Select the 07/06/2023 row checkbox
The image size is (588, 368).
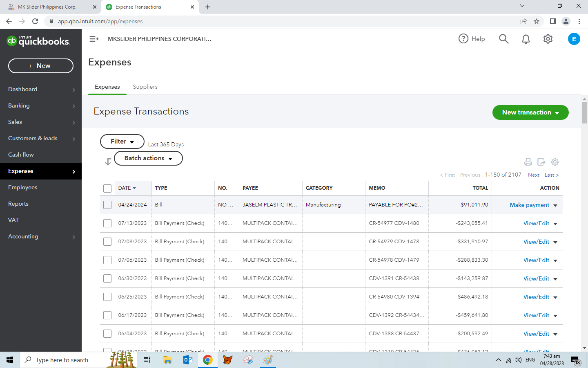[x=107, y=260]
